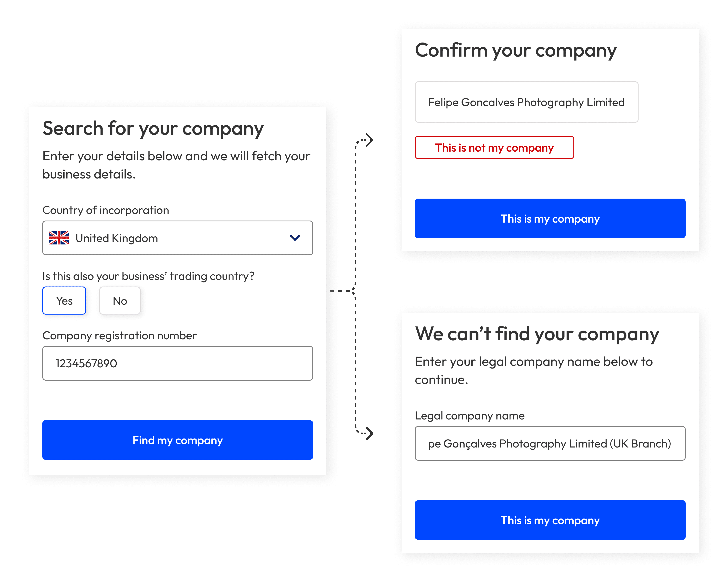Click "This is my company" below the legal name field
The image size is (728, 582).
[x=550, y=520]
